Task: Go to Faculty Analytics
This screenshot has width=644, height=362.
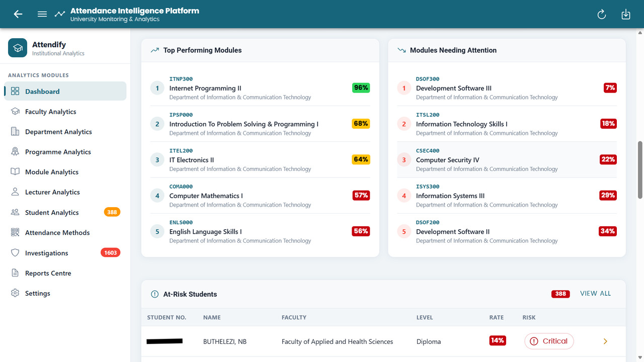Action: click(x=65, y=111)
